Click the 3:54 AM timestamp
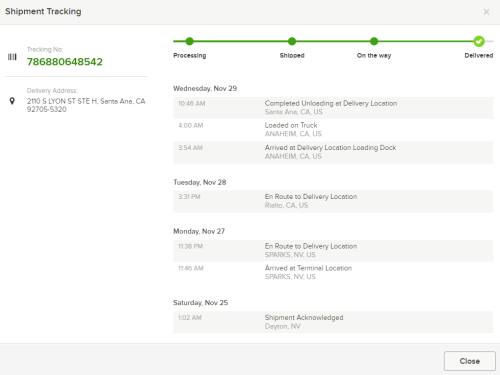 click(190, 148)
